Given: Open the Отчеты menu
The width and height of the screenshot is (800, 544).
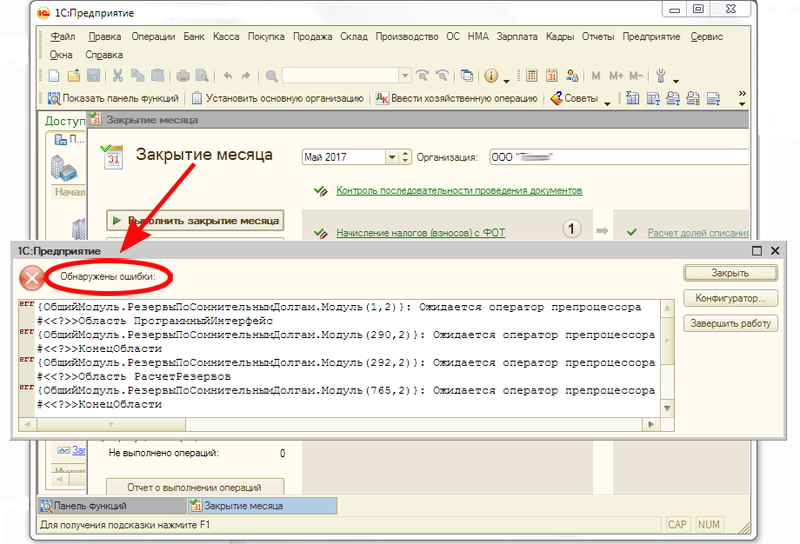Looking at the screenshot, I should (x=598, y=37).
